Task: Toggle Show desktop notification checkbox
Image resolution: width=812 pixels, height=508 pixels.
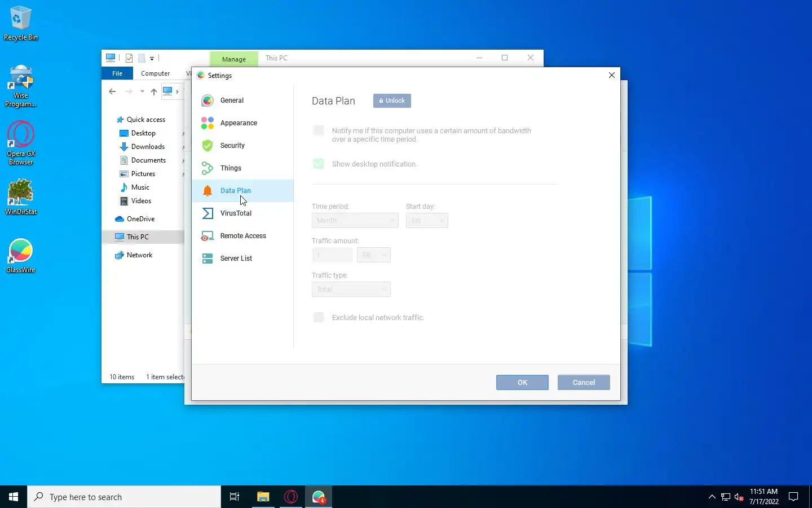Action: pyautogui.click(x=319, y=164)
